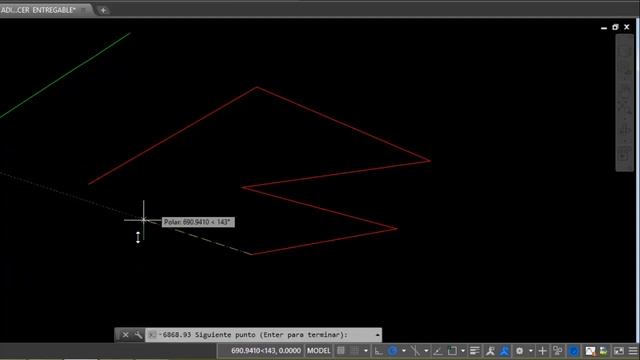Click annotation visibility icon in status bar
Screen dimensions: 640x360
(490, 351)
